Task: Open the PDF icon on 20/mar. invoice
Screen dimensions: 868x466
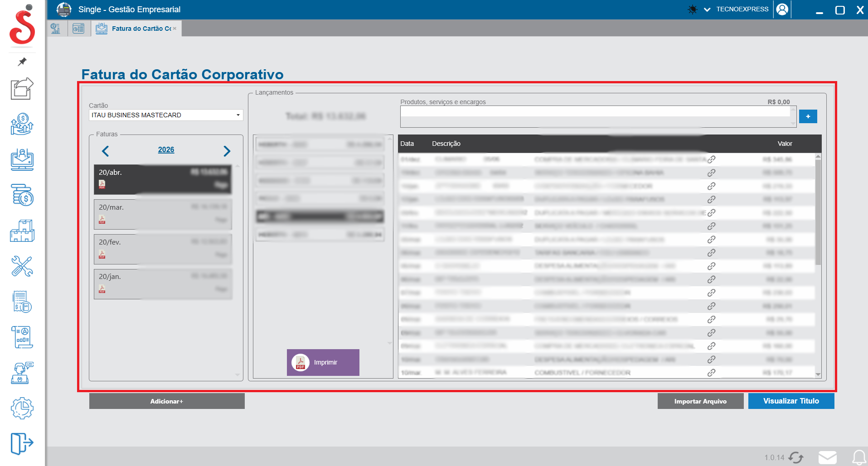Action: (102, 220)
